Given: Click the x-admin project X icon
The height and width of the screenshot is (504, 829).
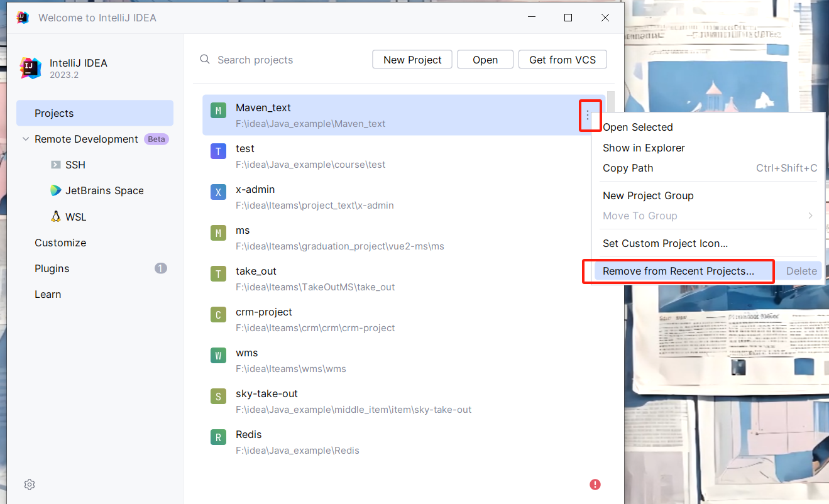Looking at the screenshot, I should click(x=218, y=192).
